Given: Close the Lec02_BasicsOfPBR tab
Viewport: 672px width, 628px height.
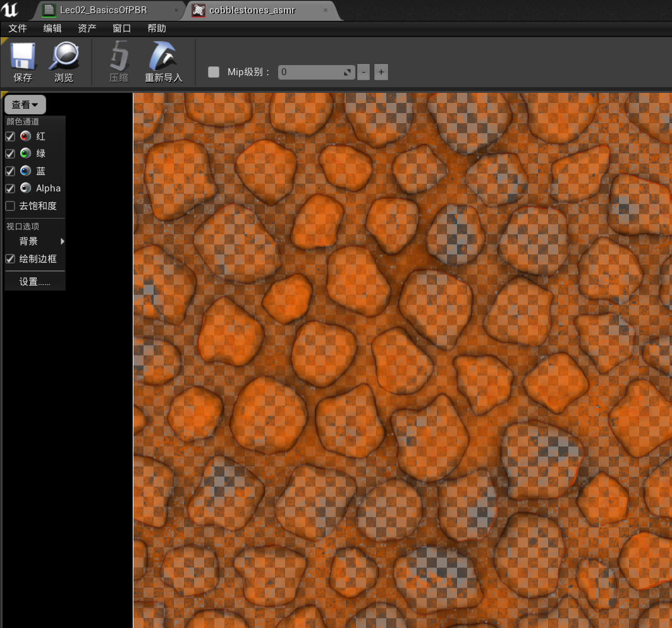Looking at the screenshot, I should point(176,10).
